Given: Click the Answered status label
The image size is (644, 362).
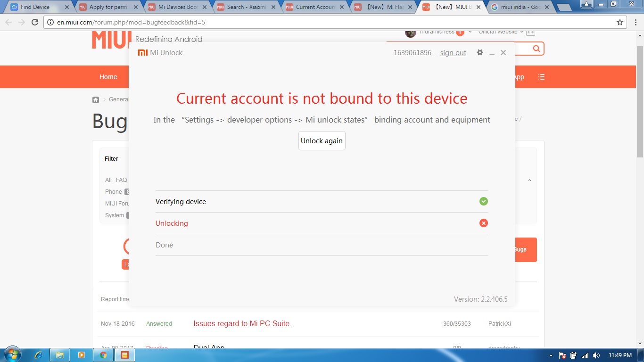Looking at the screenshot, I should coord(159,324).
